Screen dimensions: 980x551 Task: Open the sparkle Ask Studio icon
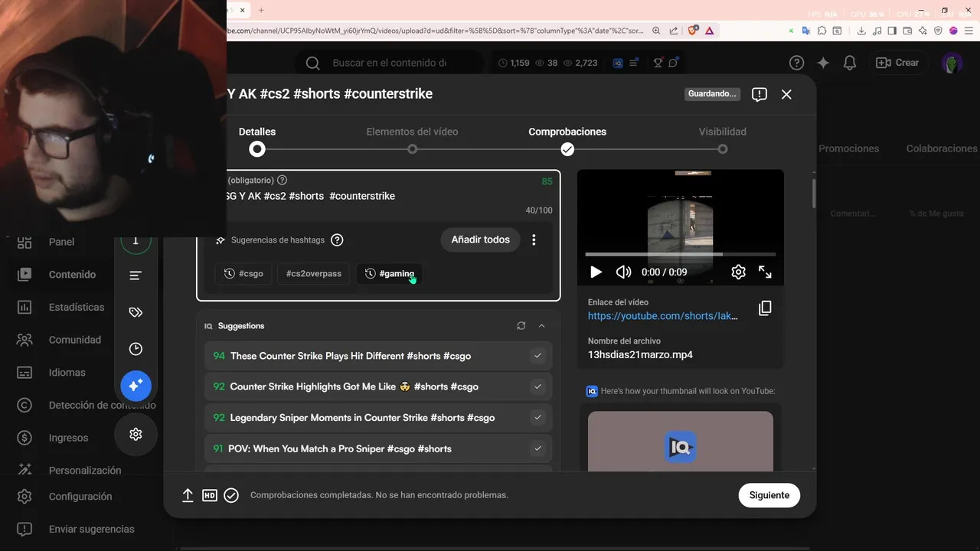[x=823, y=63]
